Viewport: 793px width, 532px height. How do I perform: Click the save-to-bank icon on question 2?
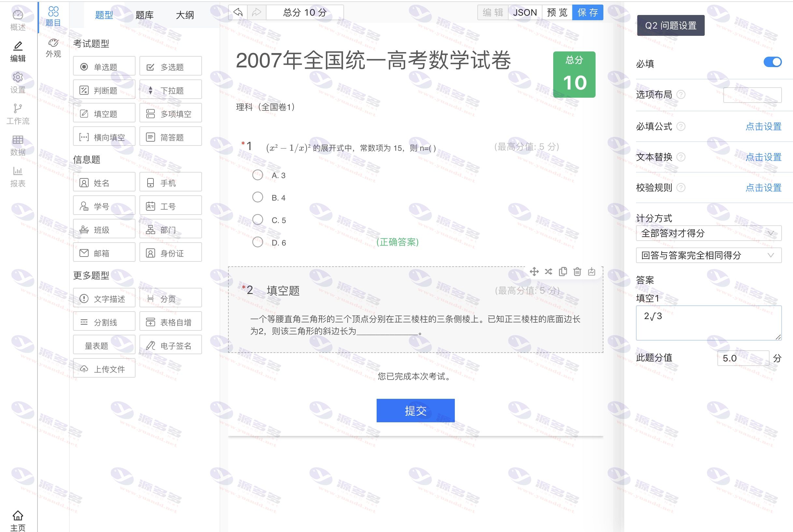coord(592,272)
